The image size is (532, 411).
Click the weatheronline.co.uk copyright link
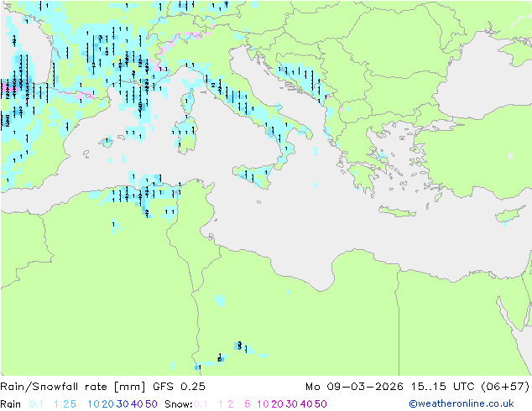pos(462,403)
